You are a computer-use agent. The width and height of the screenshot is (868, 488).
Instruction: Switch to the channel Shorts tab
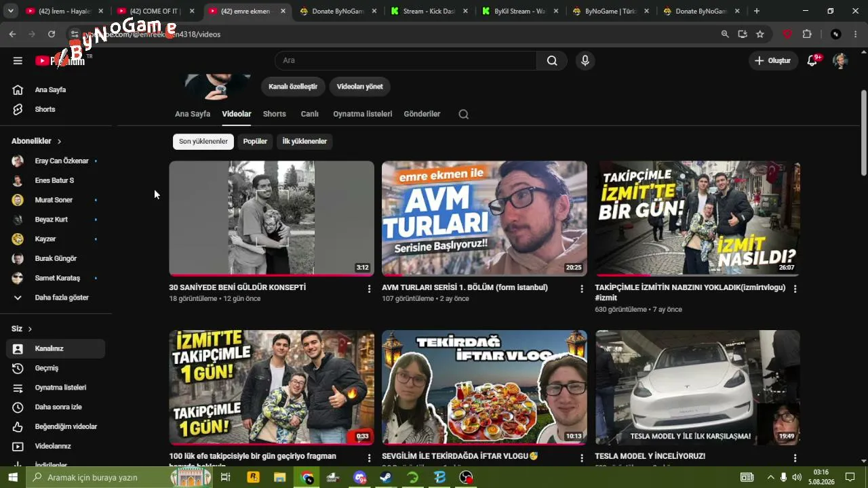click(x=275, y=114)
